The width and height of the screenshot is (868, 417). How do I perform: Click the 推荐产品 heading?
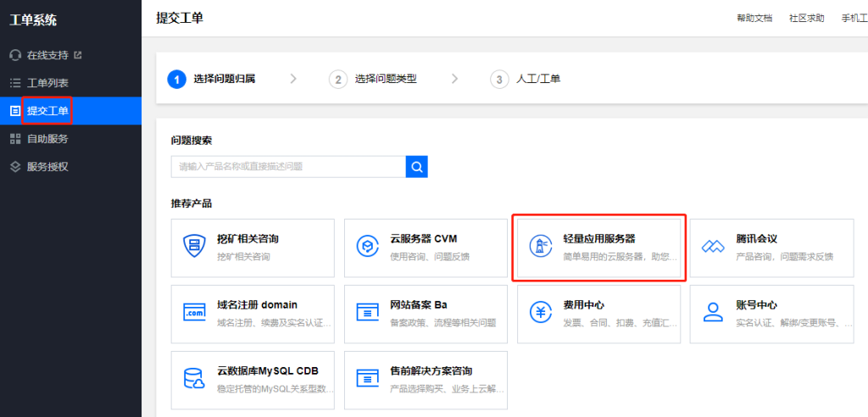pyautogui.click(x=192, y=203)
